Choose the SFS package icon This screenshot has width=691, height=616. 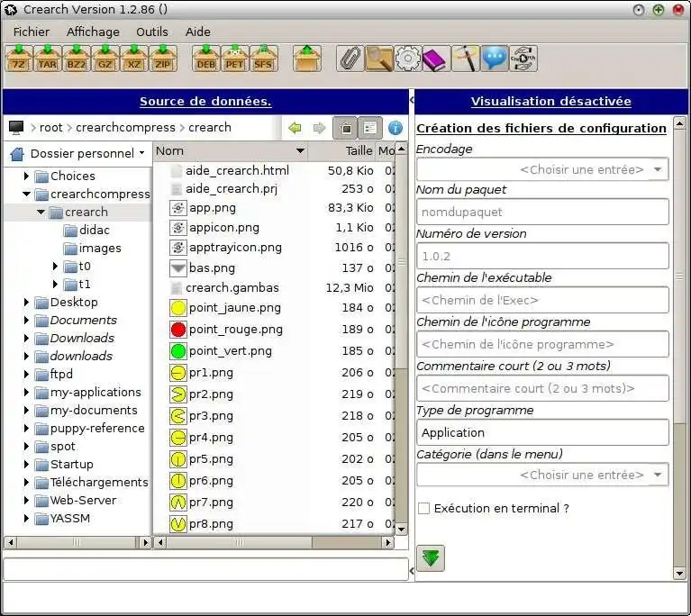(x=264, y=59)
